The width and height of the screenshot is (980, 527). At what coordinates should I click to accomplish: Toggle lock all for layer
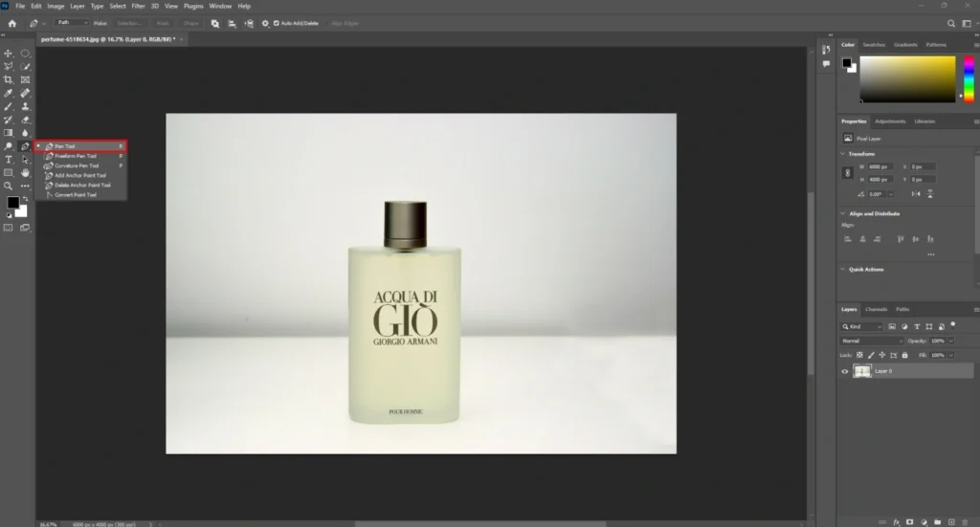click(904, 355)
